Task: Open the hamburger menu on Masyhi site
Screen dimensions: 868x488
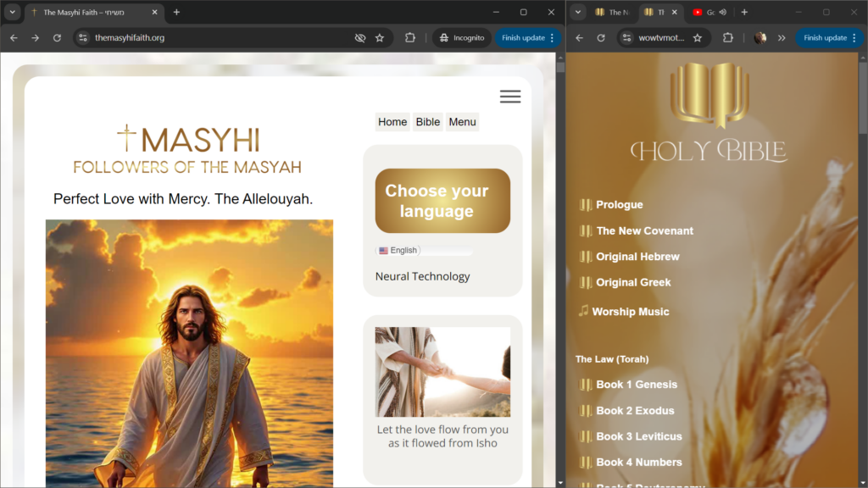Action: [x=510, y=97]
